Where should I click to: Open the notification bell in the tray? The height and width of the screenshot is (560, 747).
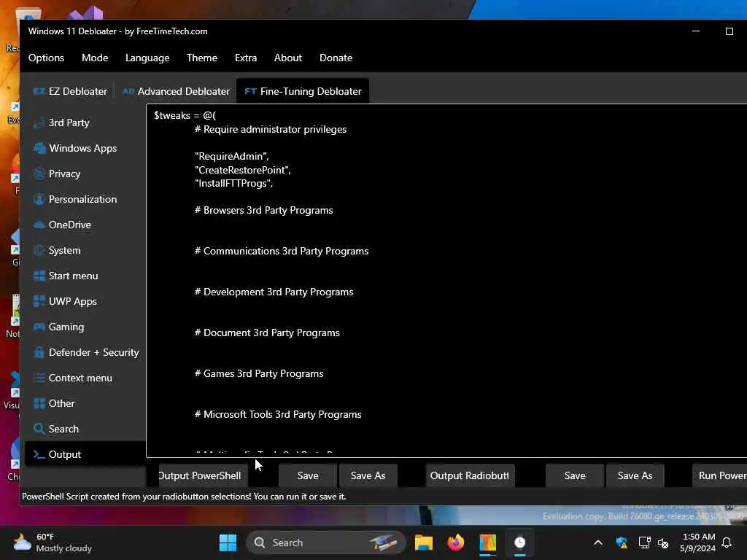click(x=727, y=542)
